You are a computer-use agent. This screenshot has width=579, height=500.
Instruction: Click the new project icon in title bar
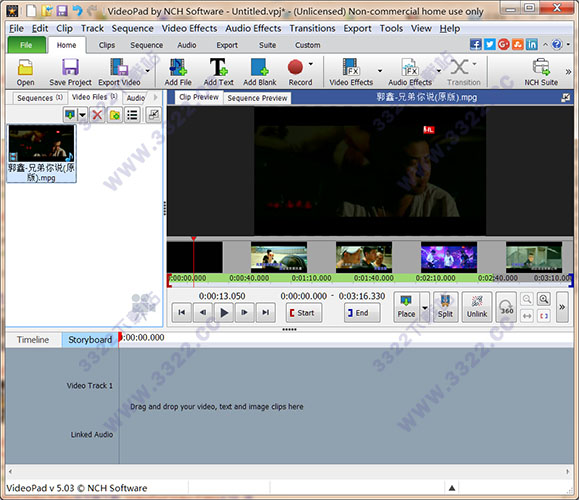pos(32,10)
